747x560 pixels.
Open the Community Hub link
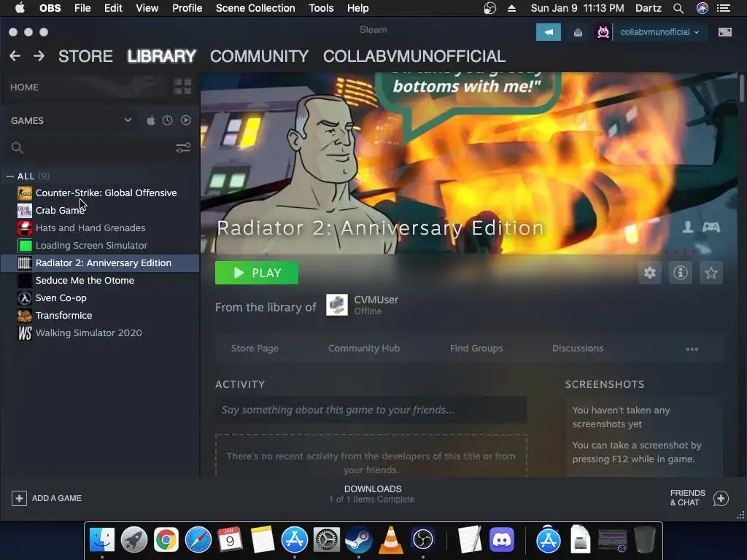364,348
